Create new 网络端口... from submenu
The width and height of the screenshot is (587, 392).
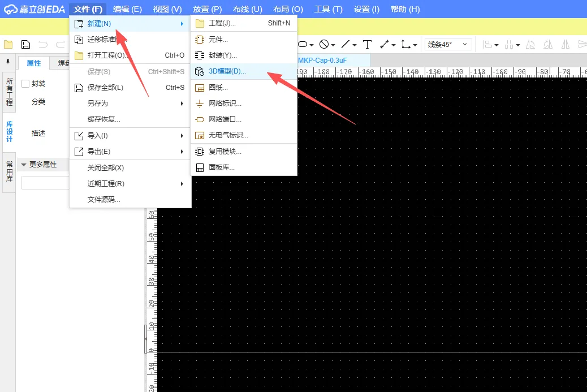pyautogui.click(x=244, y=119)
